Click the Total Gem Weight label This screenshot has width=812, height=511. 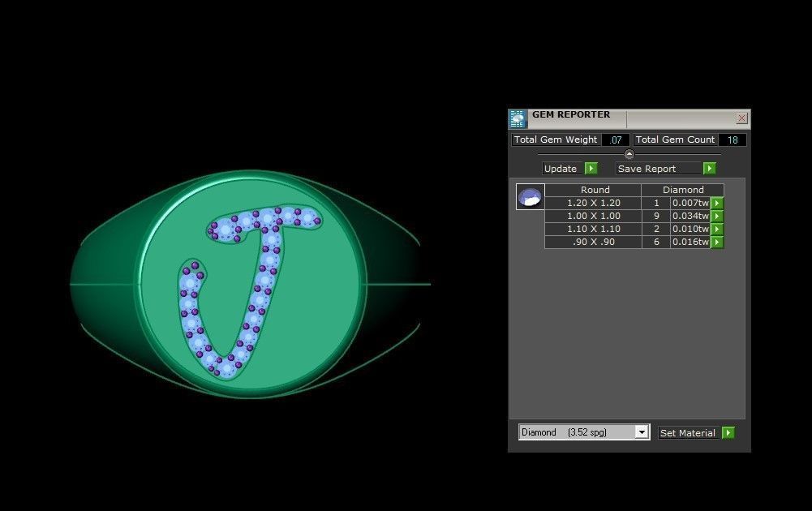[556, 140]
